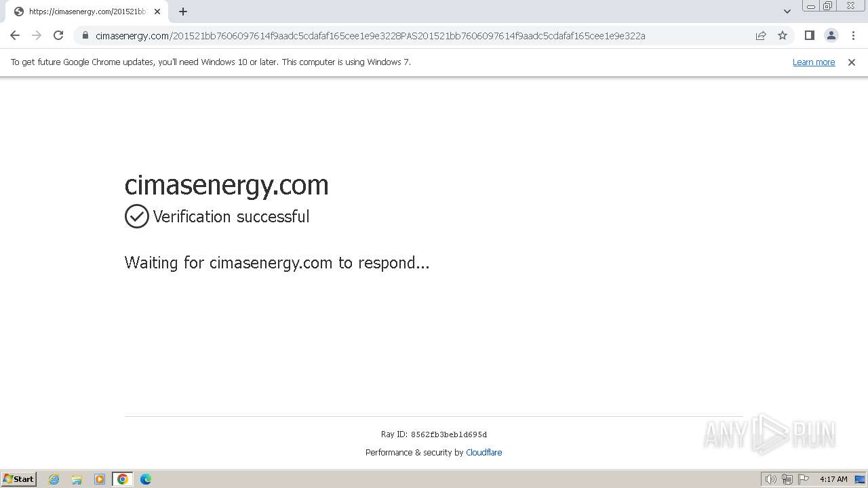Toggle the browser side panel
This screenshot has width=868, height=488.
(809, 35)
